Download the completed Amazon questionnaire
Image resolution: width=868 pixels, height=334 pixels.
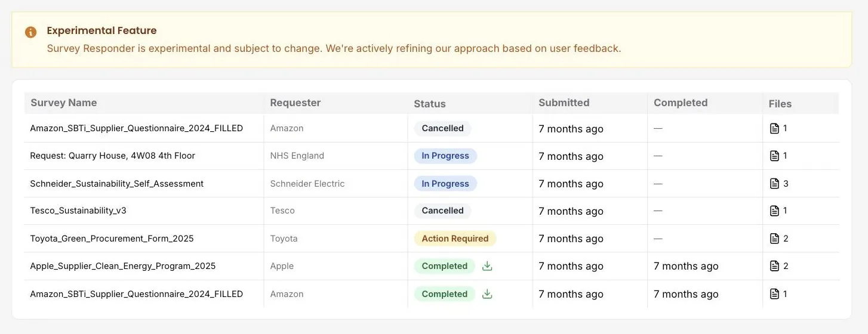pyautogui.click(x=487, y=294)
